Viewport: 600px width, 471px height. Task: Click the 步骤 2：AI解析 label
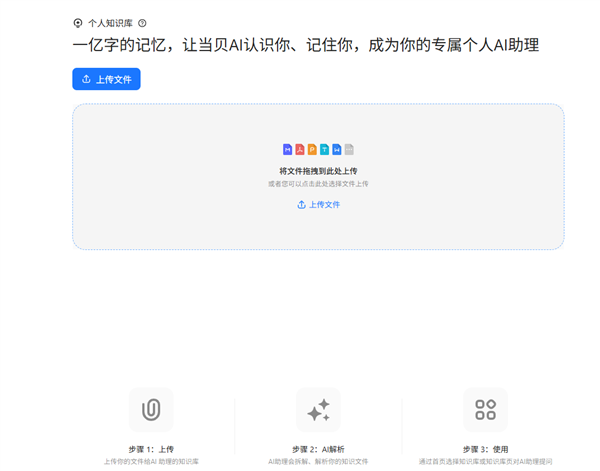pos(318,449)
